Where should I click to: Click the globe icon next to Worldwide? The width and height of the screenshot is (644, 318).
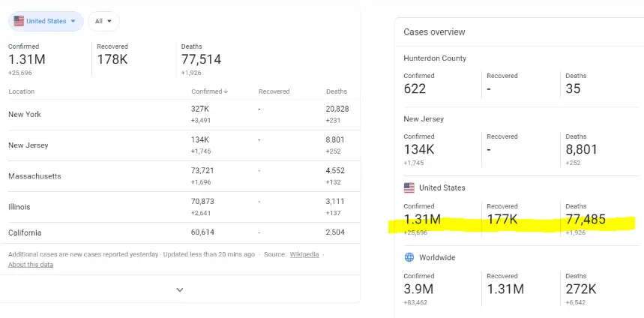[409, 257]
